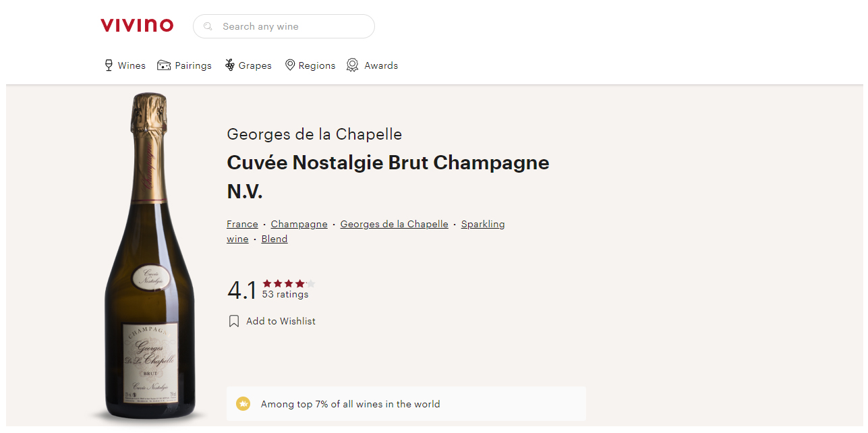868x433 pixels.
Task: Add wine to Wishlist
Action: (x=281, y=321)
